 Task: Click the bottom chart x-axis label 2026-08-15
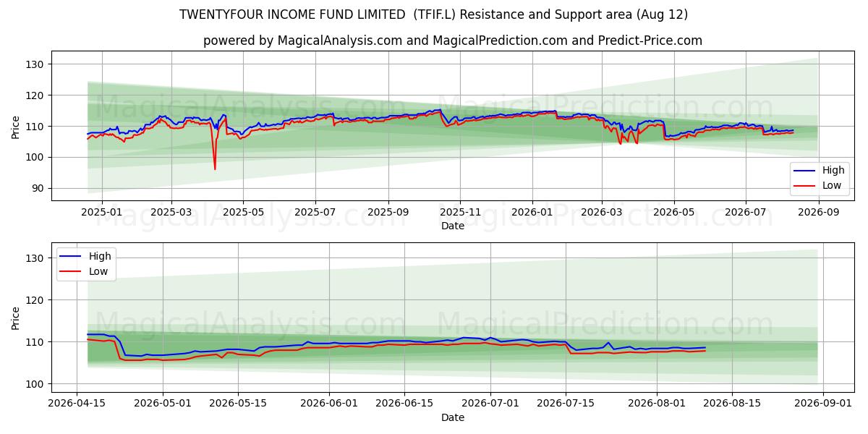[x=732, y=404]
